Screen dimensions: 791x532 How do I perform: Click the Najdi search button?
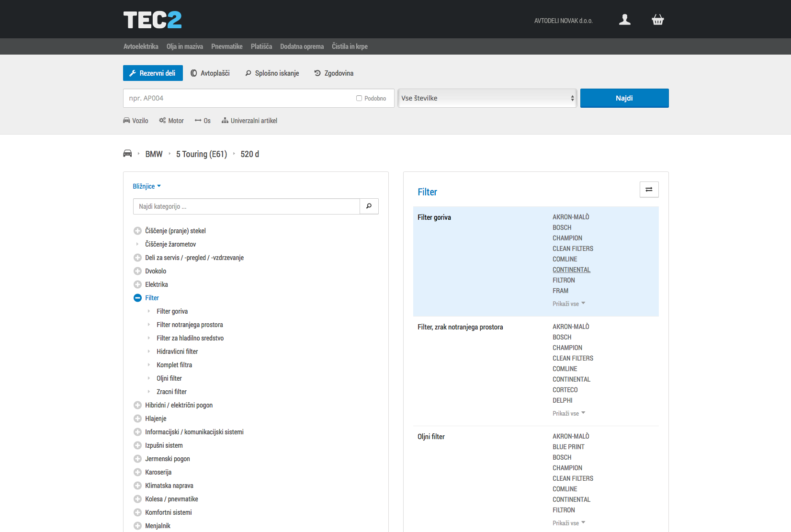click(624, 98)
